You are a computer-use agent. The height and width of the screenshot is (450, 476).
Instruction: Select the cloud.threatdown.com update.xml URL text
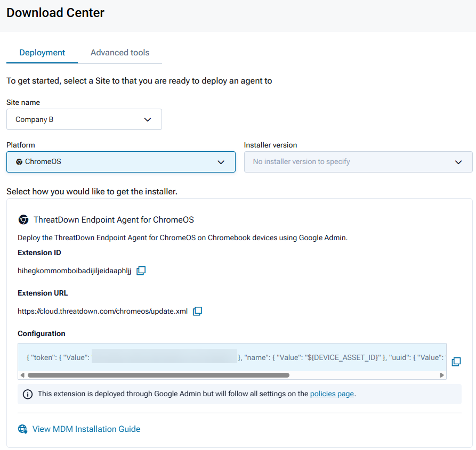point(102,311)
